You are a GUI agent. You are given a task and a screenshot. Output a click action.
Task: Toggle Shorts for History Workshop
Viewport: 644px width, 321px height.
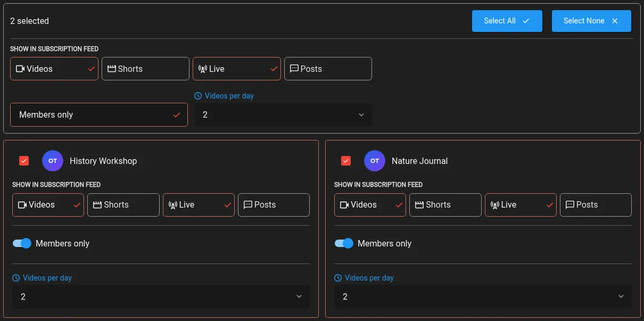(123, 205)
